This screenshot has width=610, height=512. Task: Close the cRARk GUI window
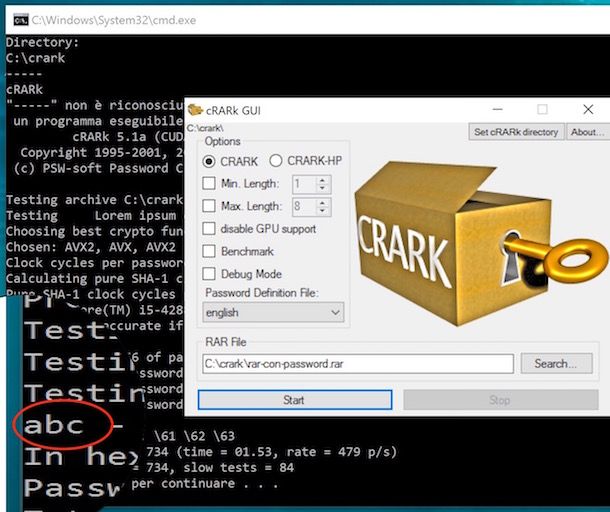(x=588, y=109)
